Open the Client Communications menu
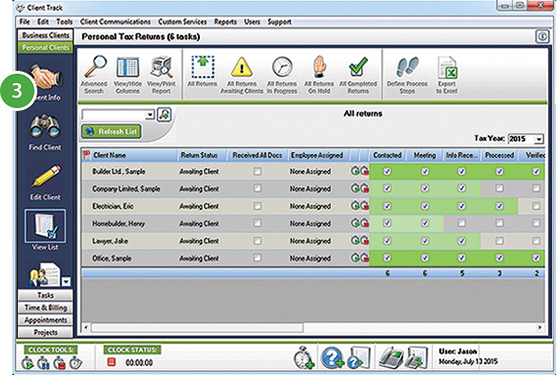The image size is (558, 376). click(x=115, y=22)
